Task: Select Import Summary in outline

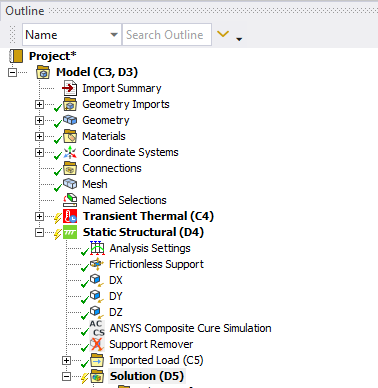Action: pyautogui.click(x=122, y=88)
